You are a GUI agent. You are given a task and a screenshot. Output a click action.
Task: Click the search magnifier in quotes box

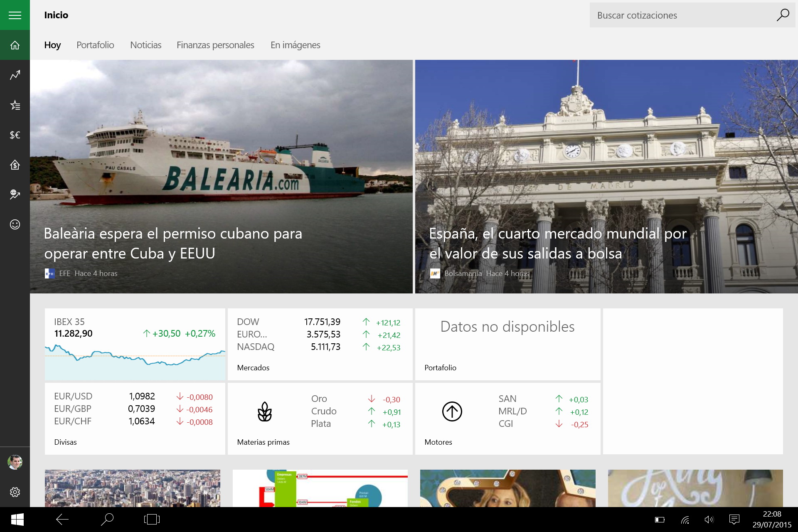(x=783, y=15)
